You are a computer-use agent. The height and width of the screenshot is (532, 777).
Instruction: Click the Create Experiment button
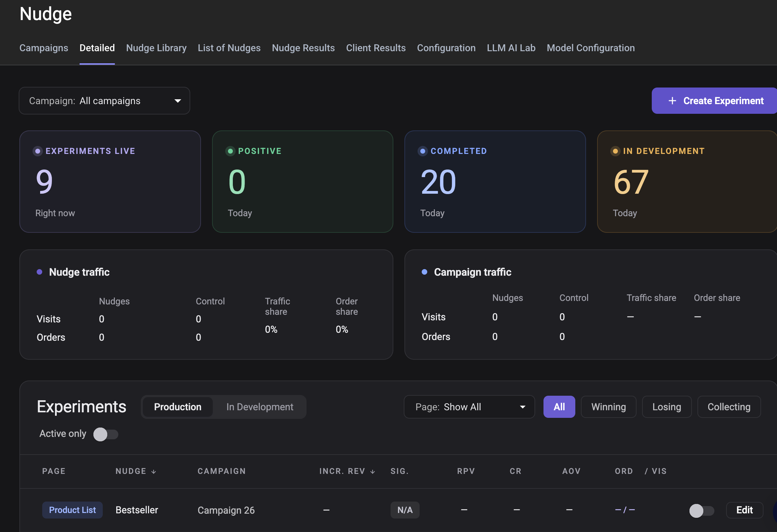click(x=714, y=101)
